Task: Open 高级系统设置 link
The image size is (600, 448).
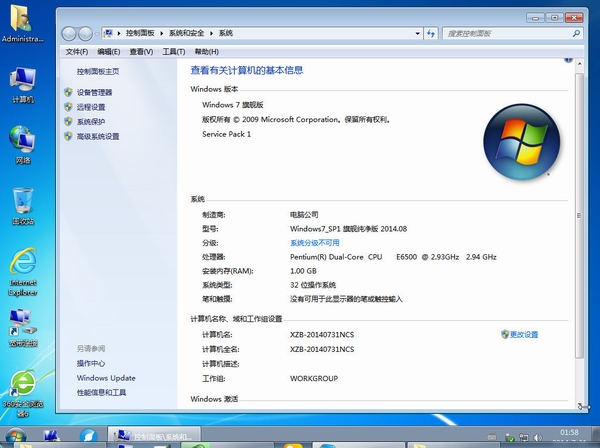Action: click(x=98, y=137)
